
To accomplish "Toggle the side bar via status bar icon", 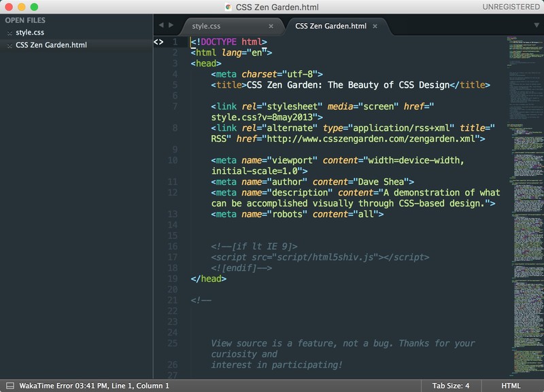I will point(10,385).
